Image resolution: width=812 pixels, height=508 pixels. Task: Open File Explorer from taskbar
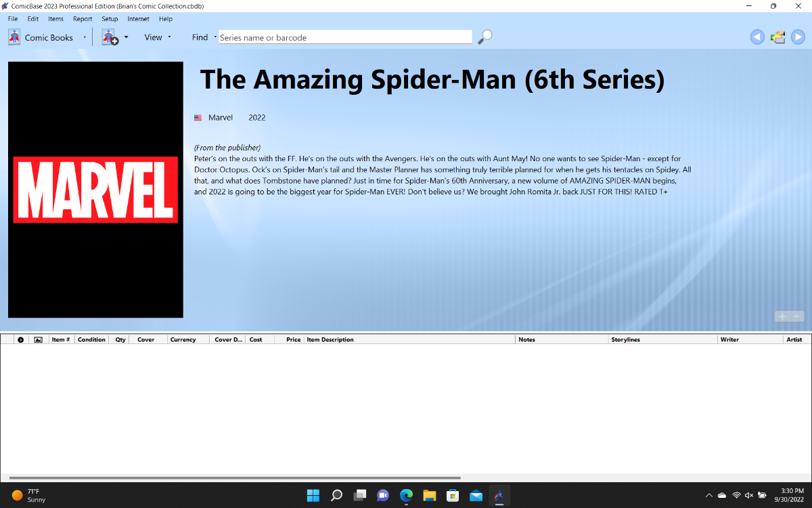[x=429, y=495]
